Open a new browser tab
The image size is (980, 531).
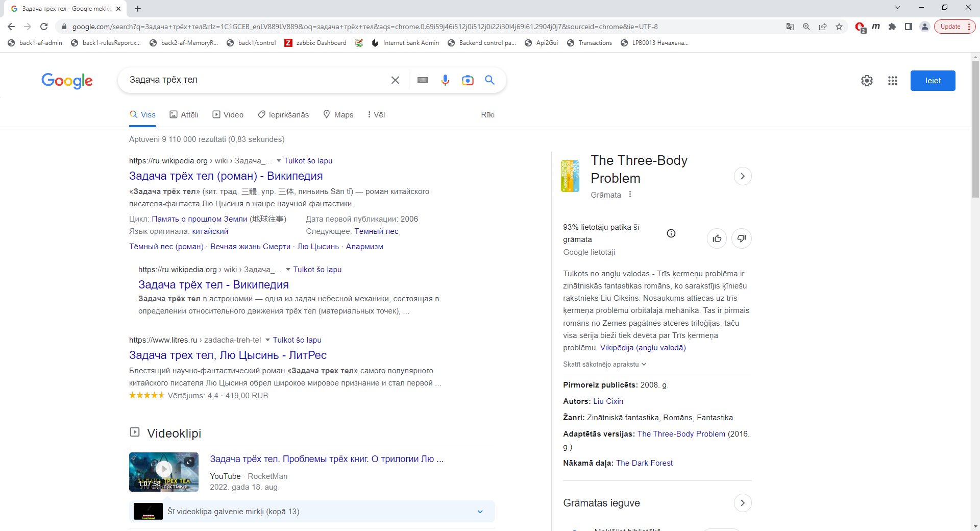[138, 9]
